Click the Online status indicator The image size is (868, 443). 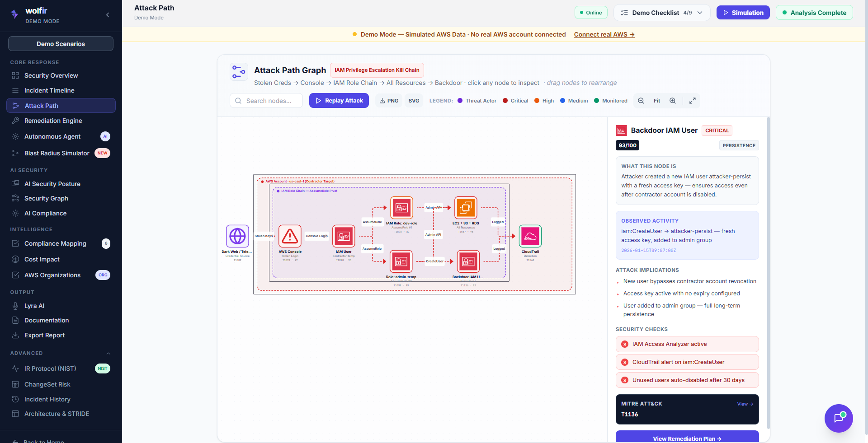(591, 13)
